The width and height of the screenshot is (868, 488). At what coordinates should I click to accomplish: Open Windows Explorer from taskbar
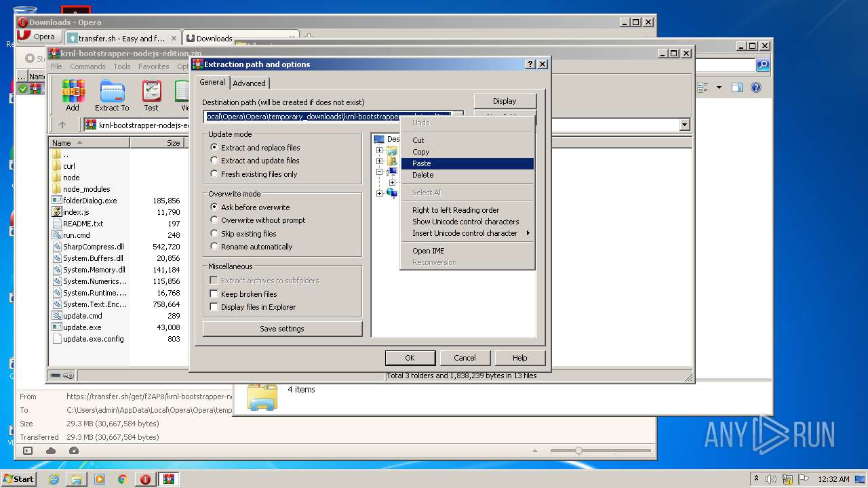77,479
